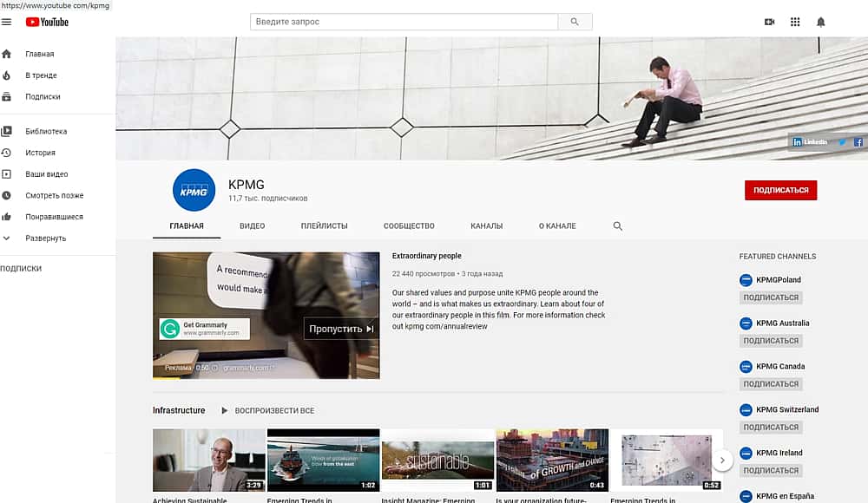Search within channel using magnifier icon

pos(618,225)
